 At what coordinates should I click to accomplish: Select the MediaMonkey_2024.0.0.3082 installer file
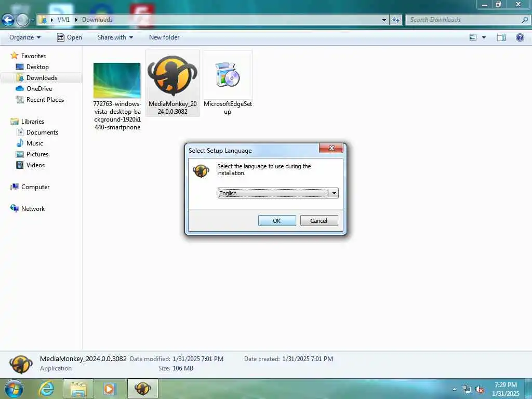[172, 83]
